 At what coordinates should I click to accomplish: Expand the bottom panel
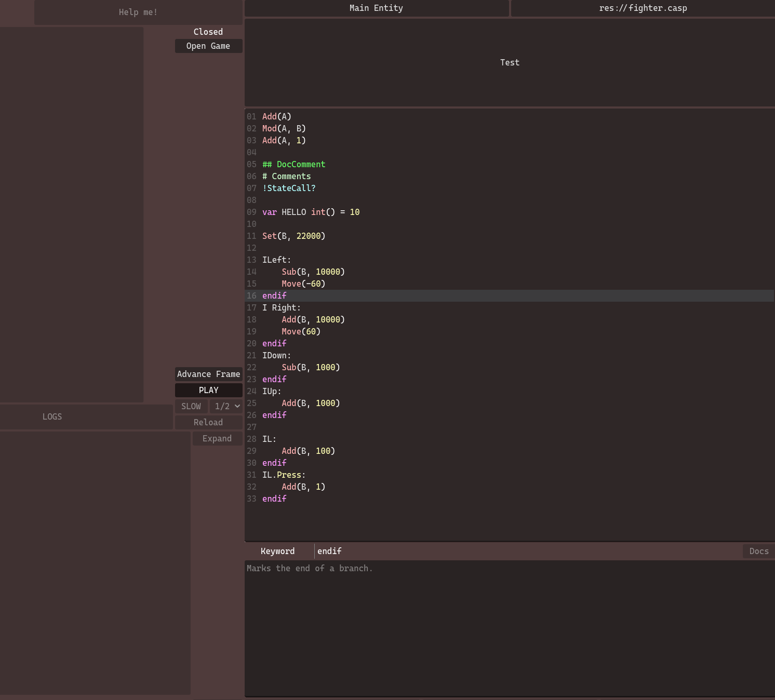click(x=217, y=438)
